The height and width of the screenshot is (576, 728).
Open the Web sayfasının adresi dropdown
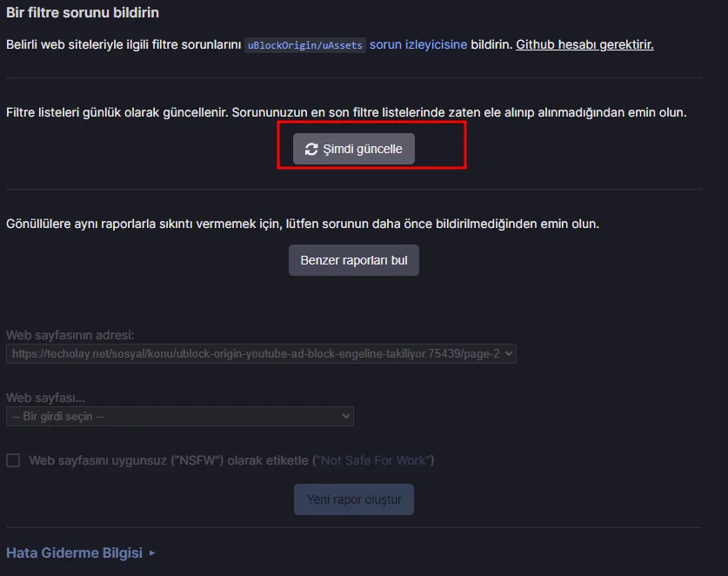click(x=261, y=354)
